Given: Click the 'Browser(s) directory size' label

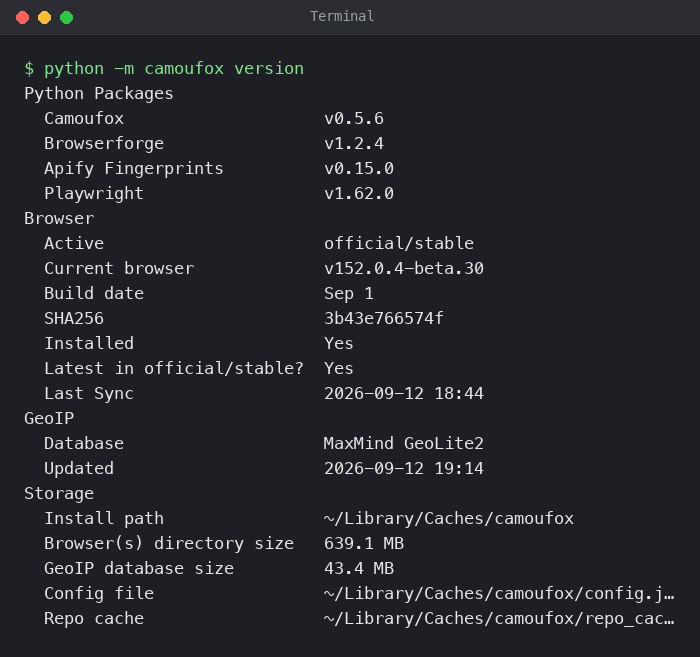Looking at the screenshot, I should pyautogui.click(x=169, y=544).
